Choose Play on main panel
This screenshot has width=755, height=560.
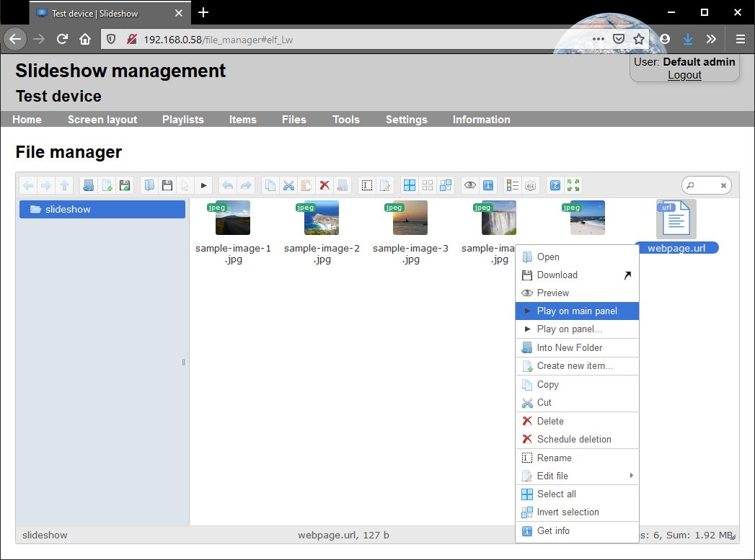click(x=577, y=311)
